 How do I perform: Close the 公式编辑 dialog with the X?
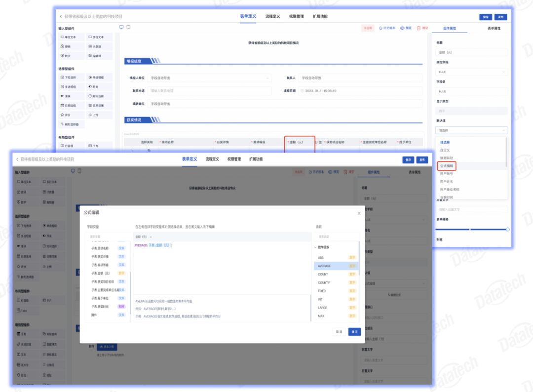[359, 213]
